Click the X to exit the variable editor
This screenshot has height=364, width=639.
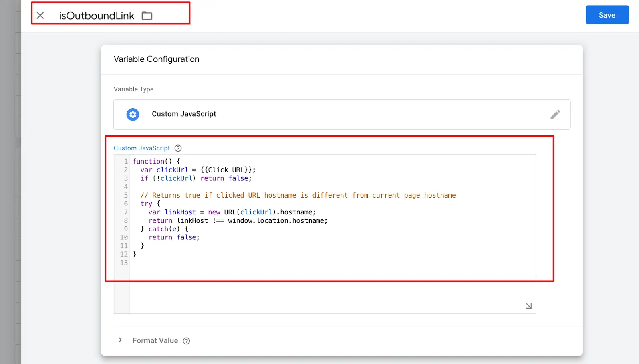(x=40, y=15)
